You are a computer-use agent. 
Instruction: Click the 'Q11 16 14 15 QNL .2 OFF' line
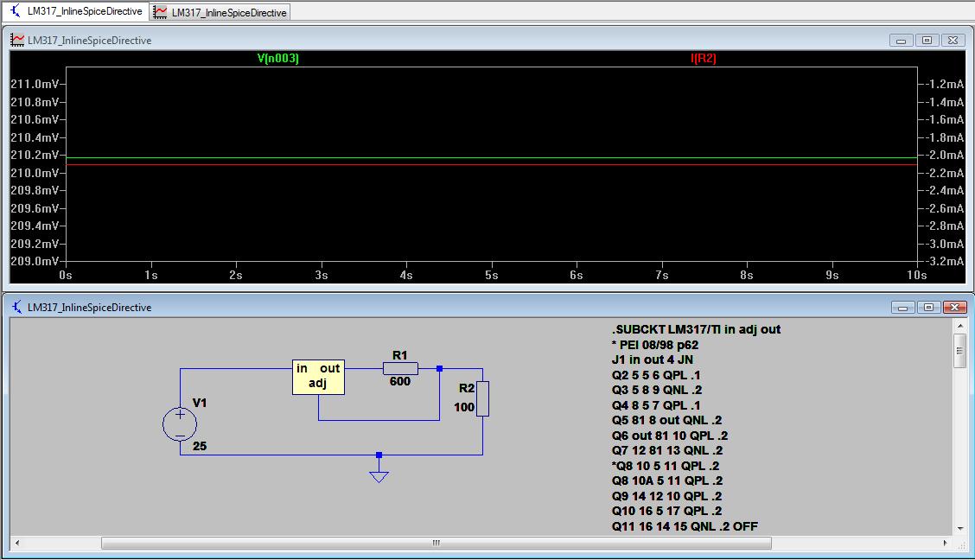tap(685, 526)
